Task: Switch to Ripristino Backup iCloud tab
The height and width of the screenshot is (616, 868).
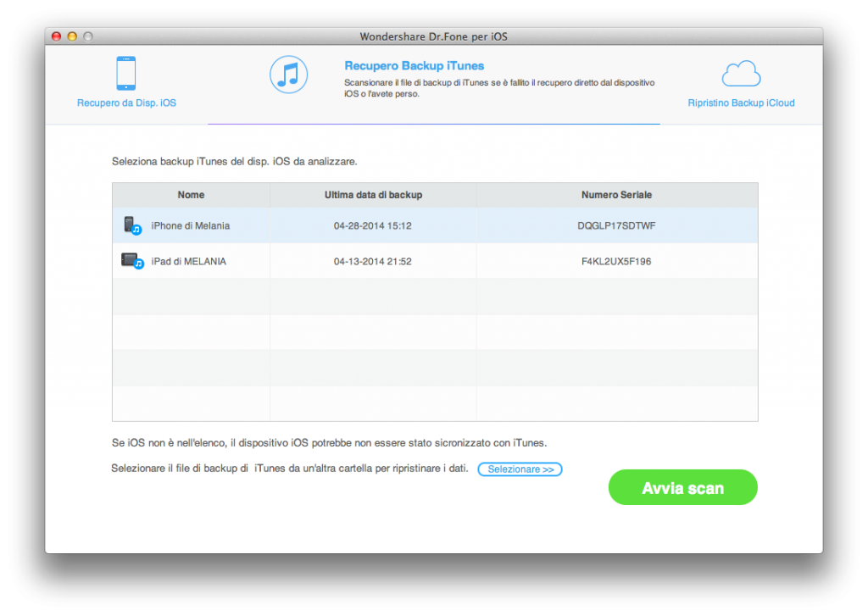Action: tap(741, 103)
